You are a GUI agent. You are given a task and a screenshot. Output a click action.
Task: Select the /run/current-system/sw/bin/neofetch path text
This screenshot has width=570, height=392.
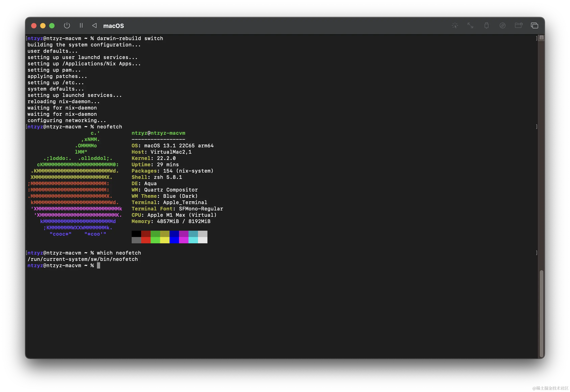tap(83, 259)
